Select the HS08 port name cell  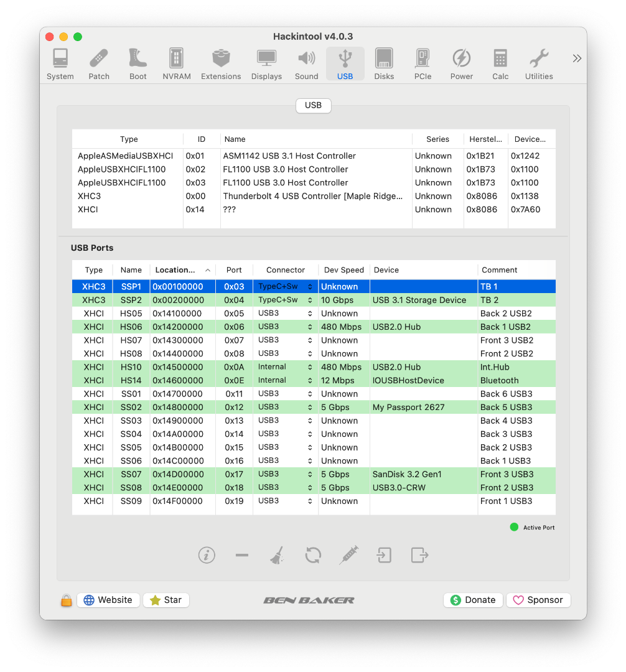point(131,353)
